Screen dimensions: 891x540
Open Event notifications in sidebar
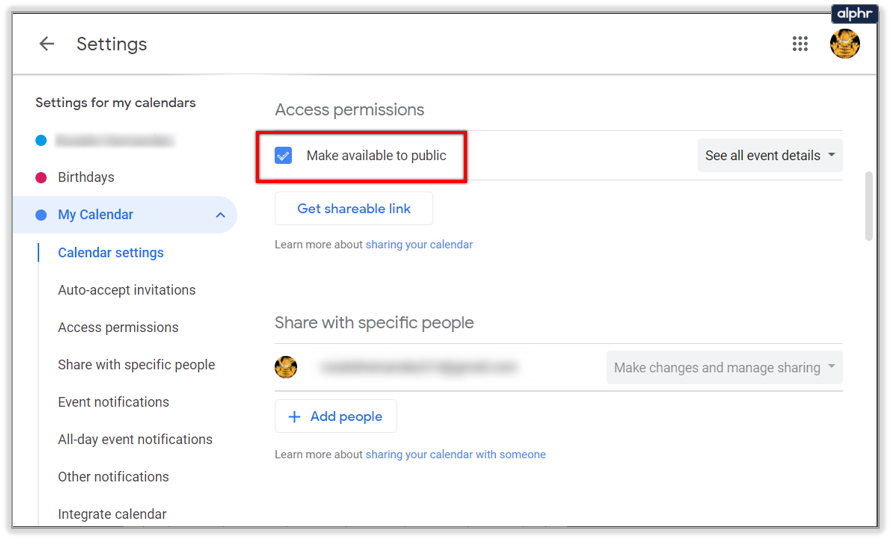pos(114,402)
